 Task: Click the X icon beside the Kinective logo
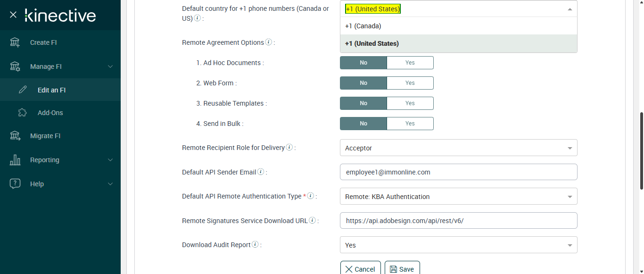point(13,15)
